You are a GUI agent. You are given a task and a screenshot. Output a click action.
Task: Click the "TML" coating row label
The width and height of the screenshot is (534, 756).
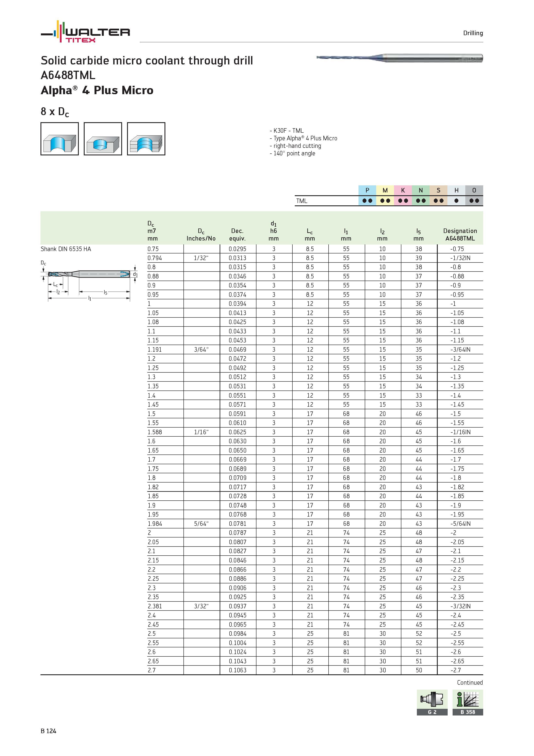(301, 201)
